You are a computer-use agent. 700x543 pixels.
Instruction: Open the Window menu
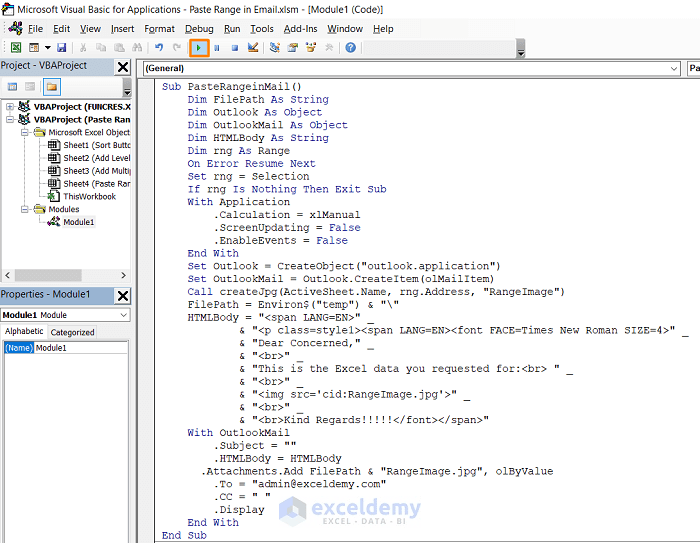(345, 29)
